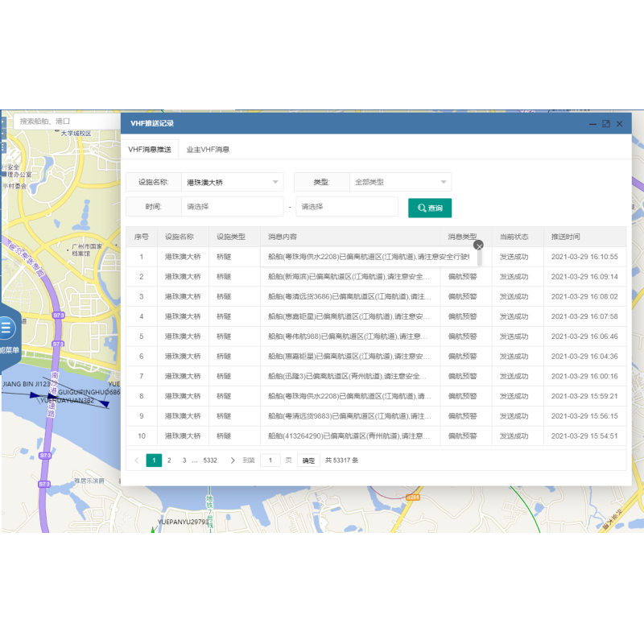The image size is (644, 644).
Task: Open the round menu icon on left edge
Action: [6, 328]
